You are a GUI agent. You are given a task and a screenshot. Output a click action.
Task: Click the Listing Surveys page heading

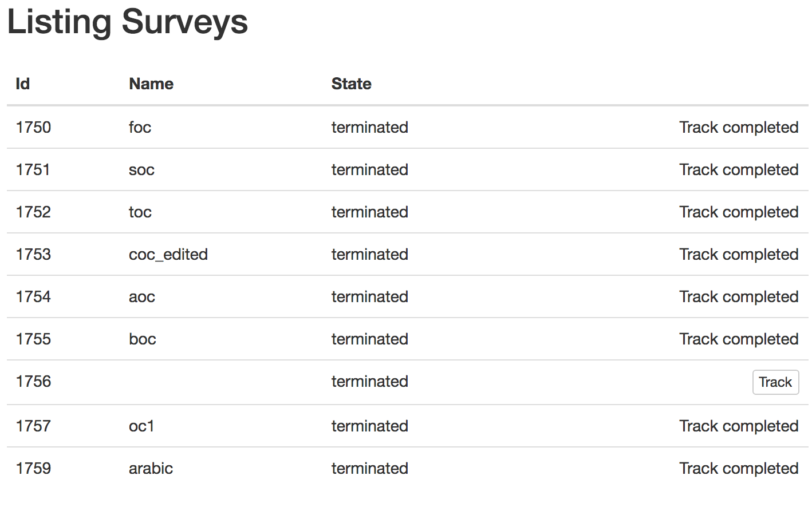coord(128,22)
